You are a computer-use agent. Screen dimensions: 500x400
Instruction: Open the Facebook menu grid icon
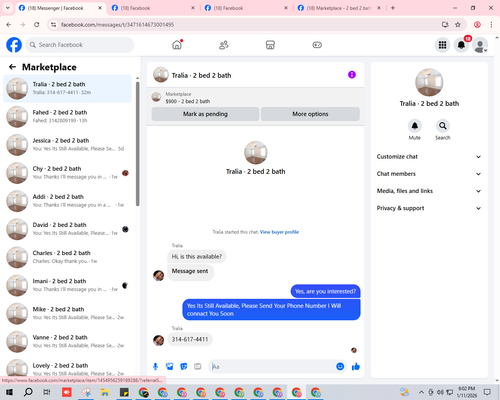click(442, 45)
